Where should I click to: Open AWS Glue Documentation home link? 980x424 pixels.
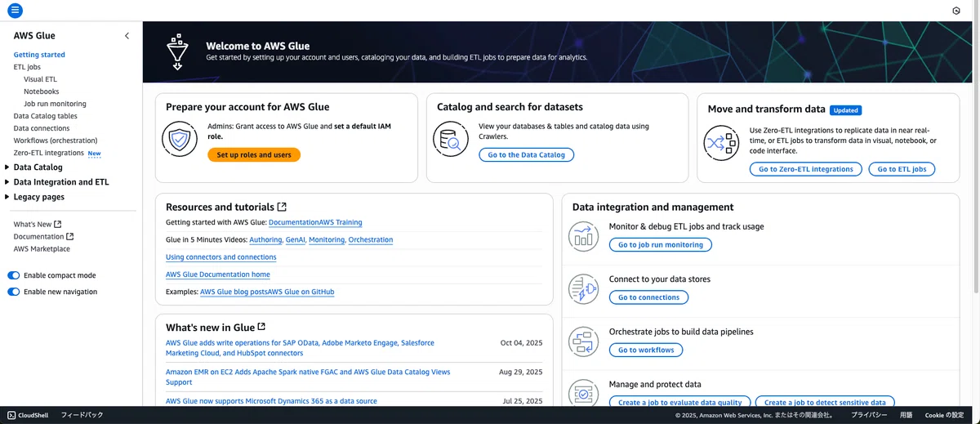coord(218,274)
